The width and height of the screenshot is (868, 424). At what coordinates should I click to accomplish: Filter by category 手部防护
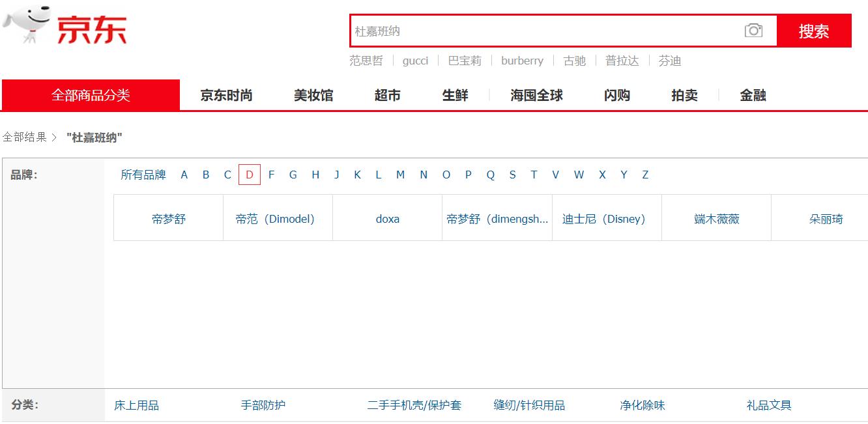(x=263, y=405)
